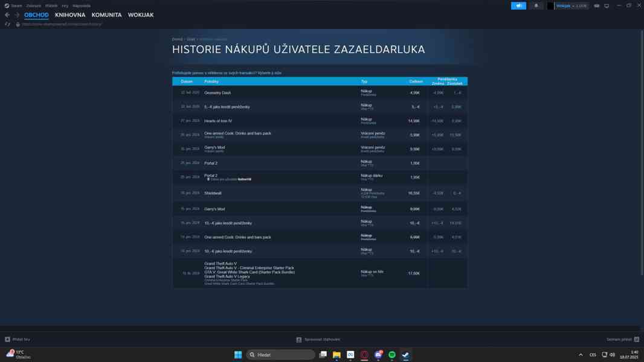
Task: Open the volume control in system tray
Action: coord(613,355)
